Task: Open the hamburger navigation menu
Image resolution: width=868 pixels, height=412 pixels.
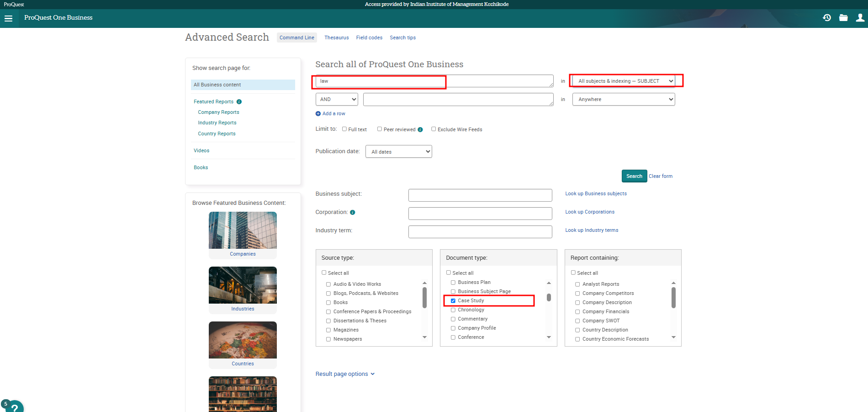Action: point(8,18)
